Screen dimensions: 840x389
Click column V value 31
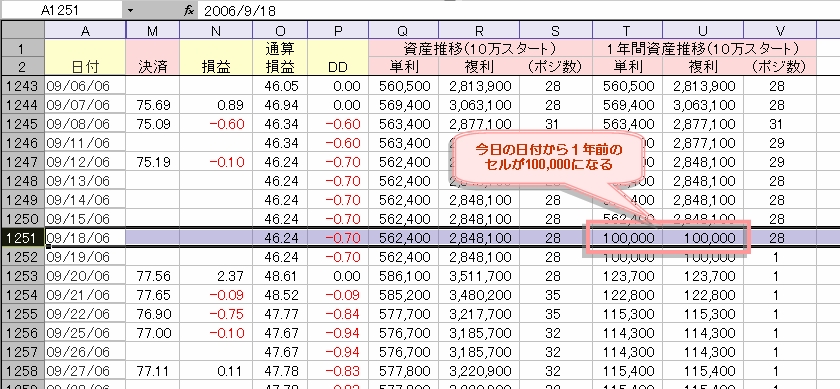pyautogui.click(x=780, y=124)
